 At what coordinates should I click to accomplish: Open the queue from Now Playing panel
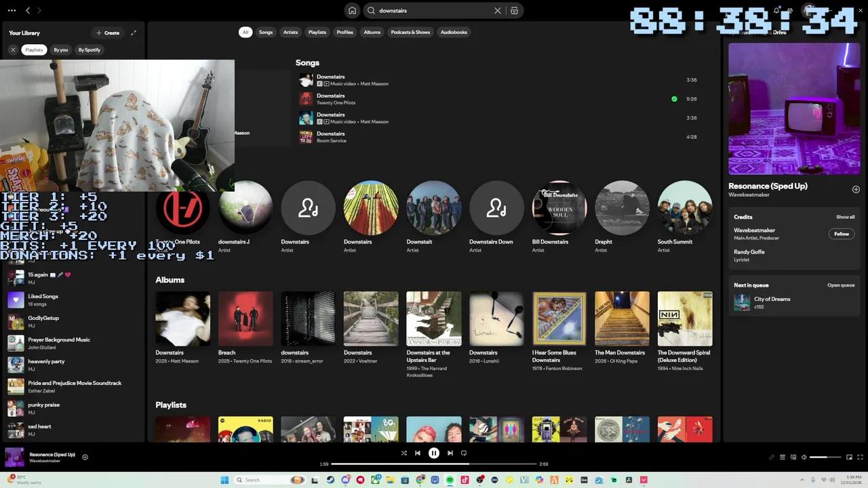pos(841,285)
